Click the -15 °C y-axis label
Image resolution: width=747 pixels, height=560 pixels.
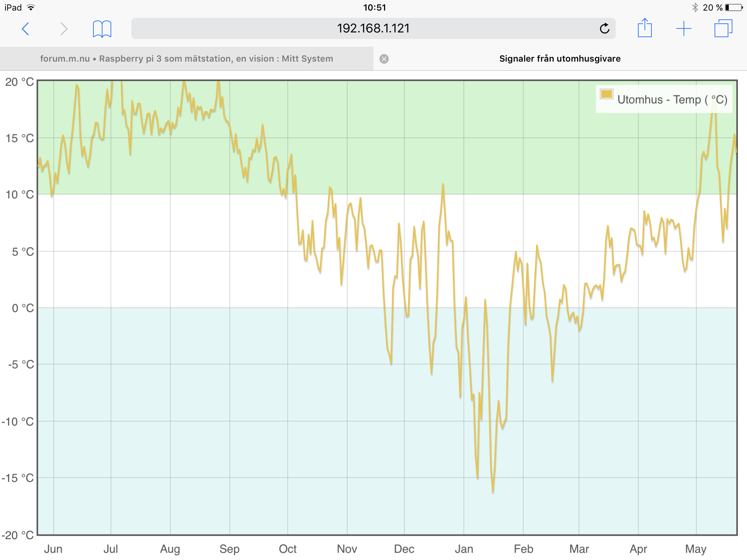18,478
